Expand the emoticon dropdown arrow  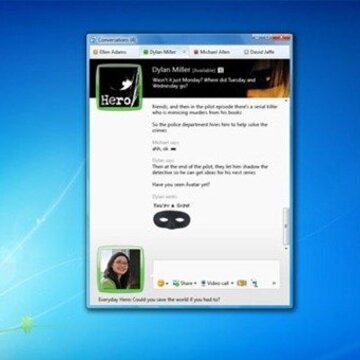167,284
